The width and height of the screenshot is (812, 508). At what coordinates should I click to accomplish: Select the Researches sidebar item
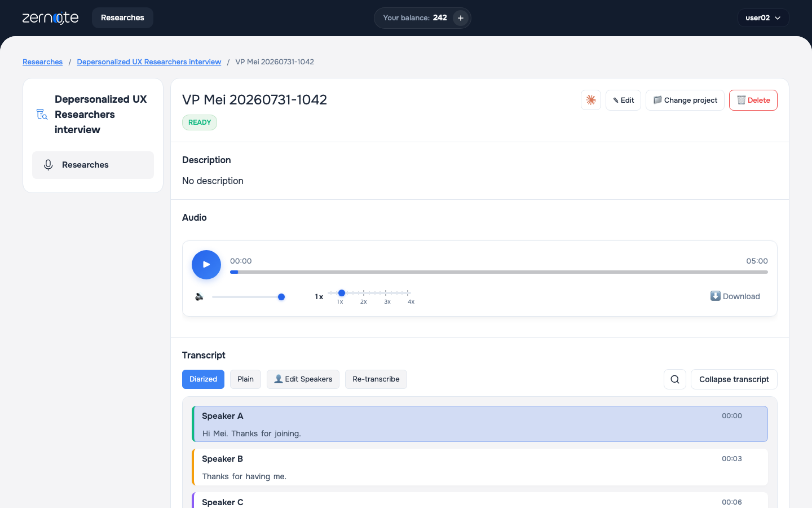[x=93, y=165]
